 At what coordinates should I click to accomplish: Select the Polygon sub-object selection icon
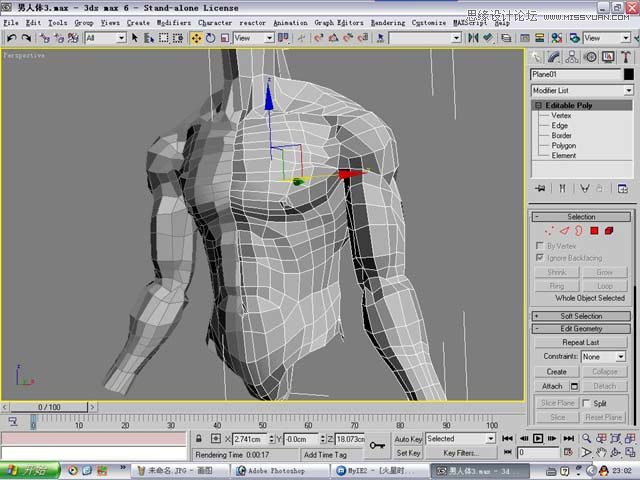(594, 230)
